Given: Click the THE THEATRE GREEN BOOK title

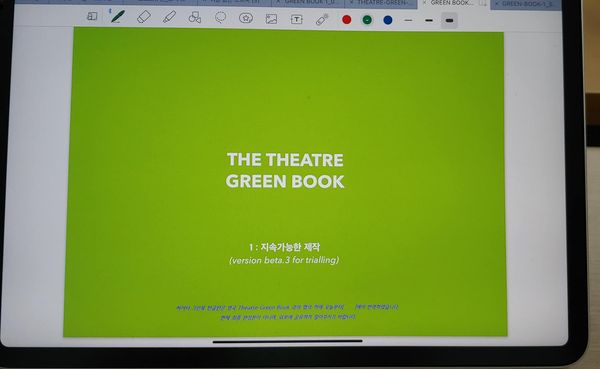Looking at the screenshot, I should point(285,170).
